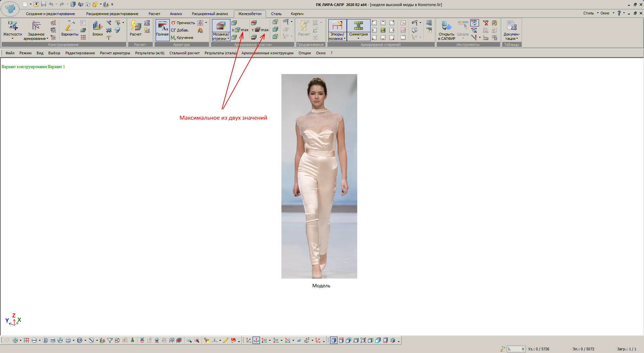Click Открыть в САПФИР icon
The height and width of the screenshot is (353, 644).
click(446, 26)
